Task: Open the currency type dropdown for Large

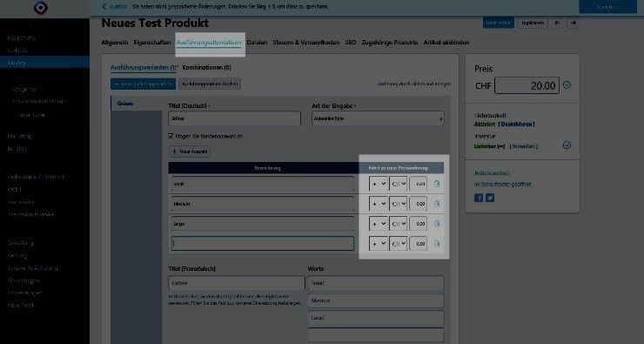Action: tap(398, 224)
